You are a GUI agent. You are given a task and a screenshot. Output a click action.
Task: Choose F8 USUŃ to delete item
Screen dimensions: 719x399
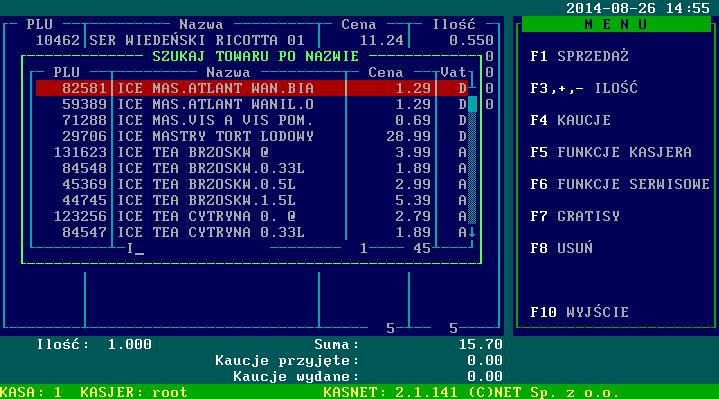561,248
